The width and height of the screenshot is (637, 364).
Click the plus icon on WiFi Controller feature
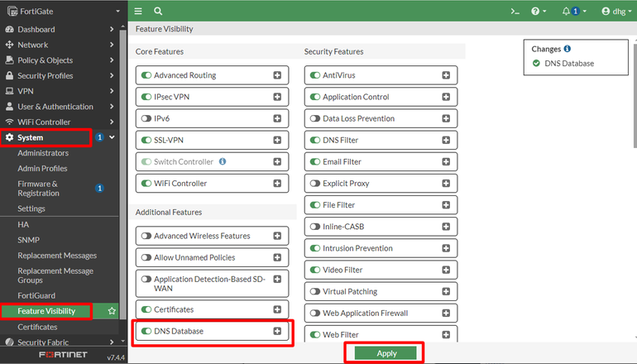[x=277, y=183]
